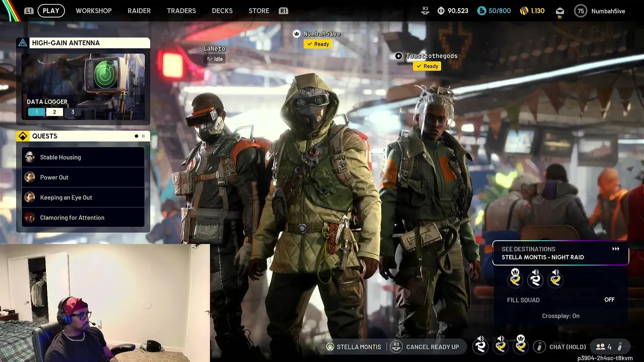This screenshot has height=362, width=644.
Task: Open the Power Out quest
Action: 83,177
